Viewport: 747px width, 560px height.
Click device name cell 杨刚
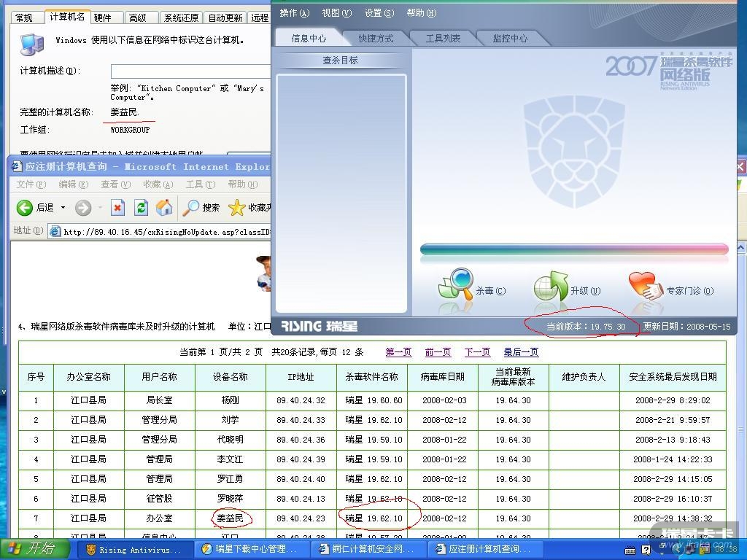230,400
